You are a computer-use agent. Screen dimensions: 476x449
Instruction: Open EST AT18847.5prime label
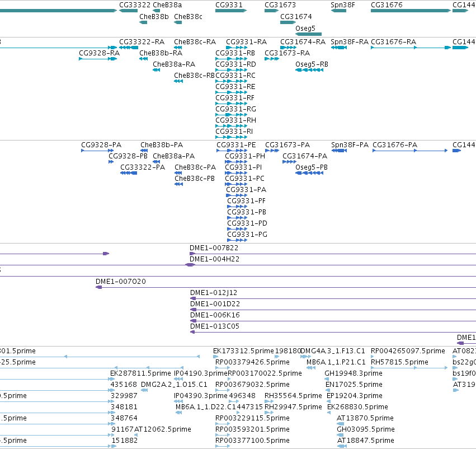click(x=365, y=441)
